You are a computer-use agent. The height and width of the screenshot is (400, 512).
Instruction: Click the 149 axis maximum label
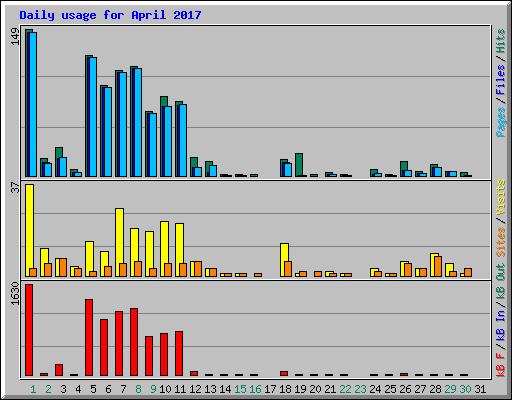[15, 37]
